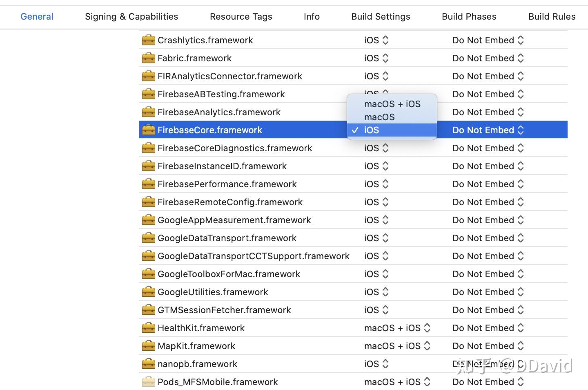The height and width of the screenshot is (390, 588).
Task: Open embed dropdown for GTMSessionFetcher.framework
Action: click(488, 310)
